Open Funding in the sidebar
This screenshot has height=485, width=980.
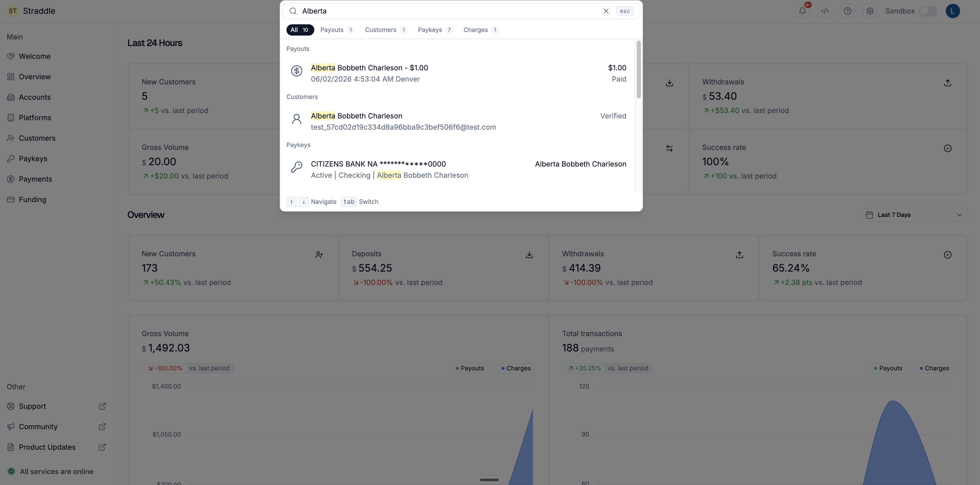pos(57,200)
